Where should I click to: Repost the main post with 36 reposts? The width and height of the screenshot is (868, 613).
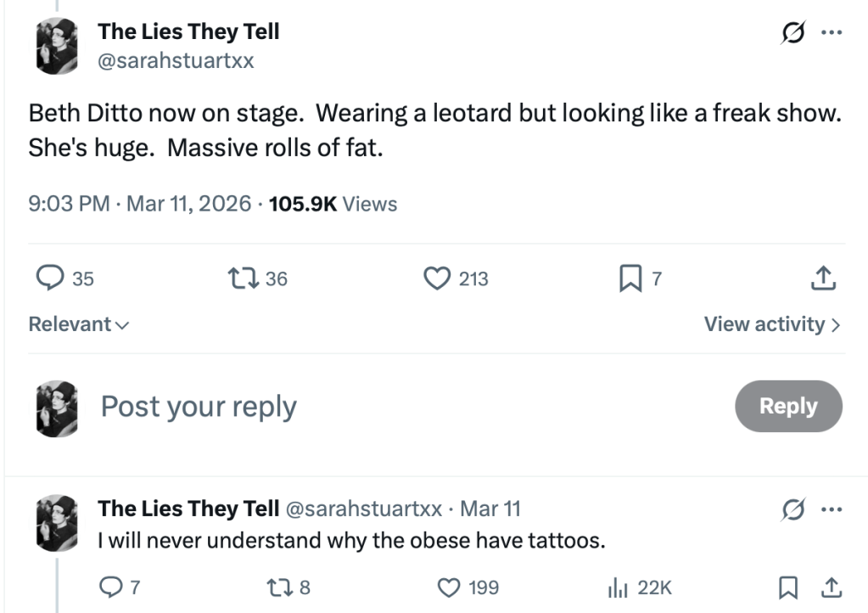244,278
